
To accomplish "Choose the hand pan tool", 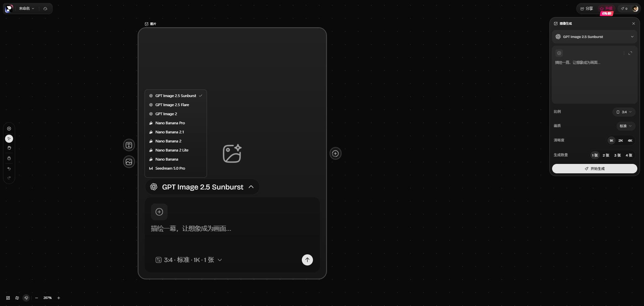I will (9, 148).
